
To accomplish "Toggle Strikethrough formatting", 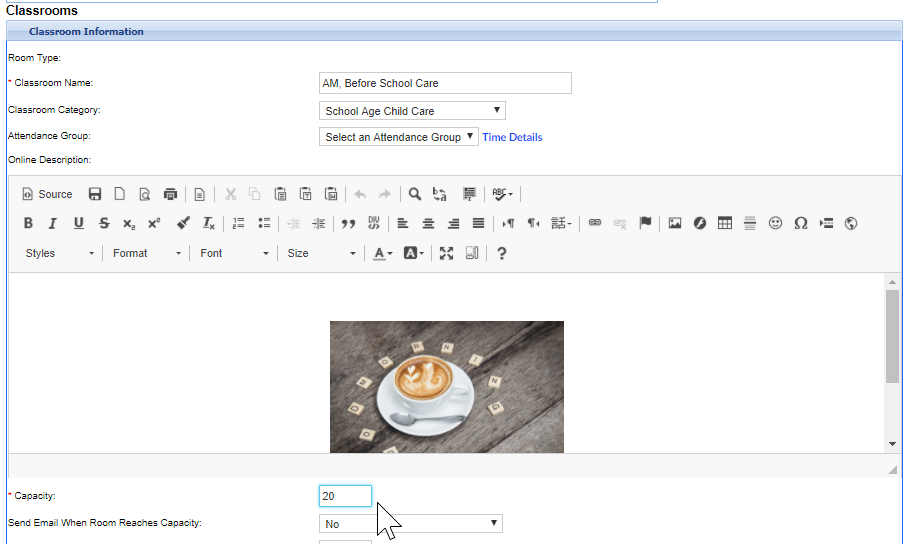I will pos(104,223).
